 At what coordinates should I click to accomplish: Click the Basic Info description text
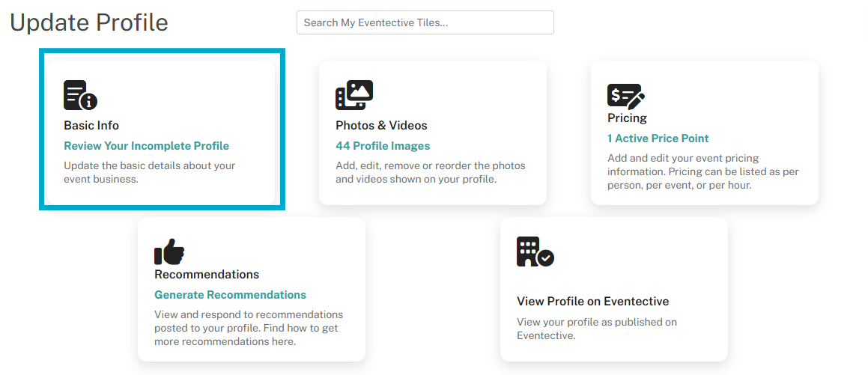(x=150, y=173)
